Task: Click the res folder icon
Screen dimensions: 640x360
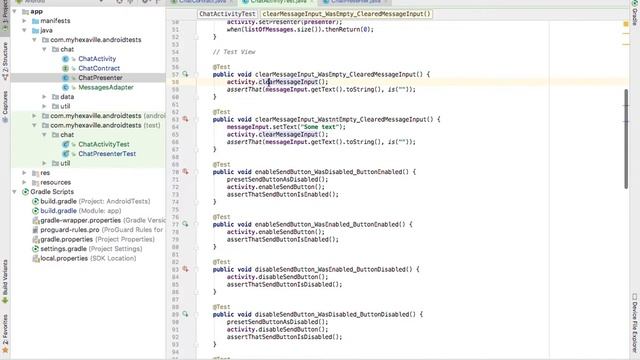Action: (36, 173)
